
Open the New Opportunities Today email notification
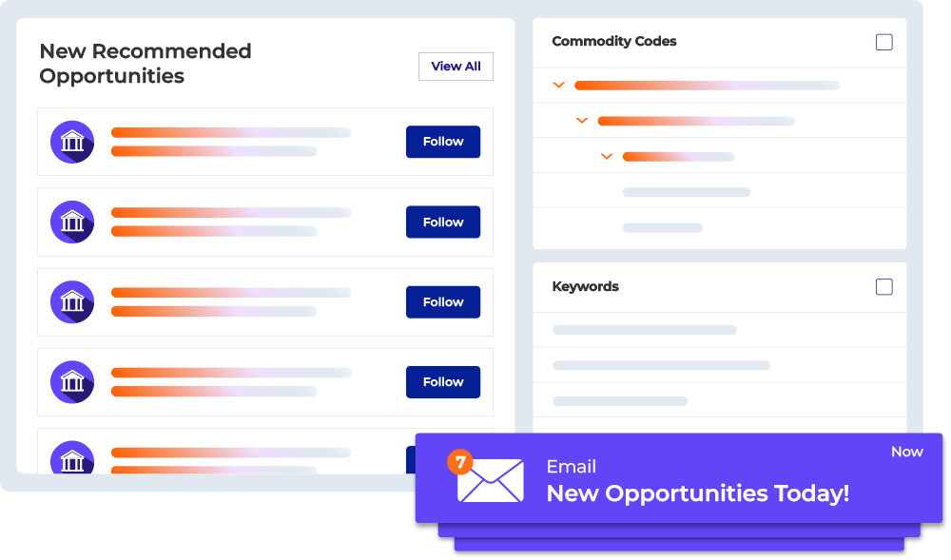[679, 478]
